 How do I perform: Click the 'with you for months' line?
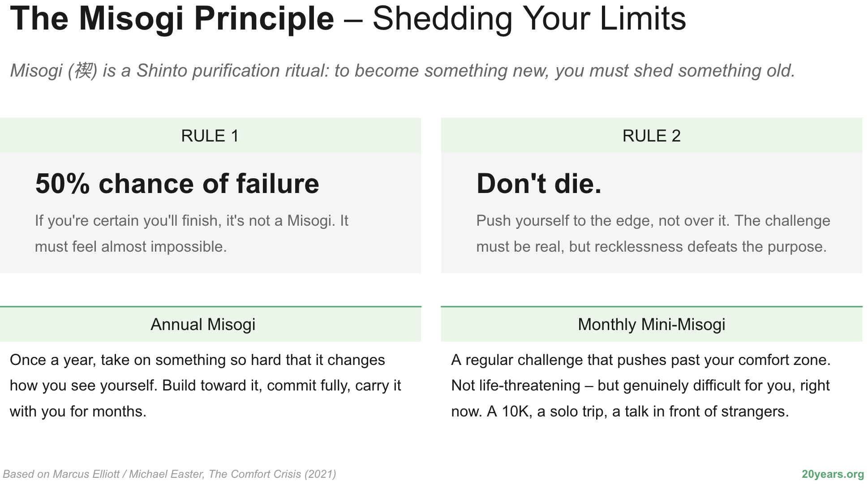pos(78,412)
